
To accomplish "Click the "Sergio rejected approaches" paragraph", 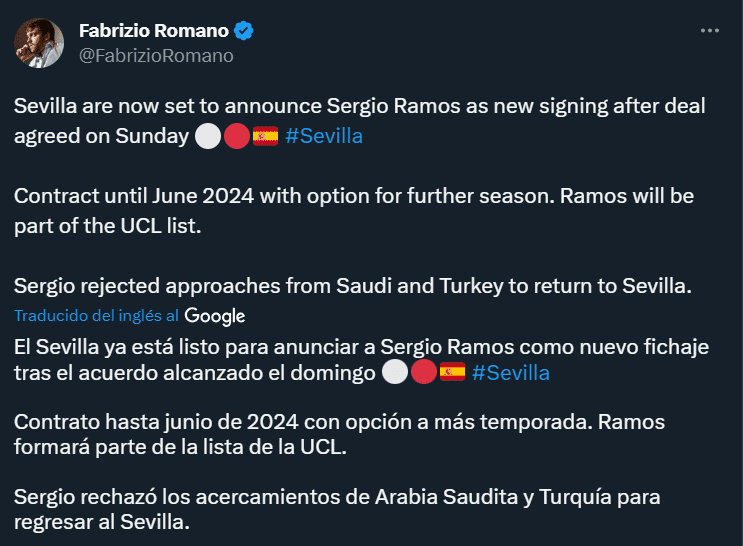I will pos(350,286).
